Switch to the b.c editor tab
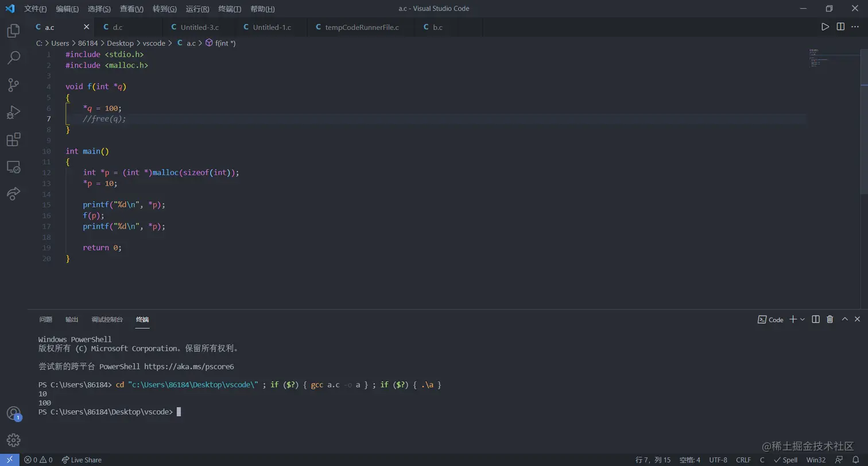This screenshot has width=868, height=466. 449,27
